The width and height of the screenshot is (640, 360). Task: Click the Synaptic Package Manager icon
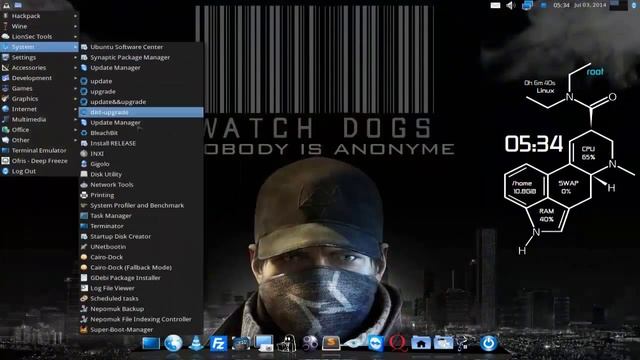(x=84, y=58)
